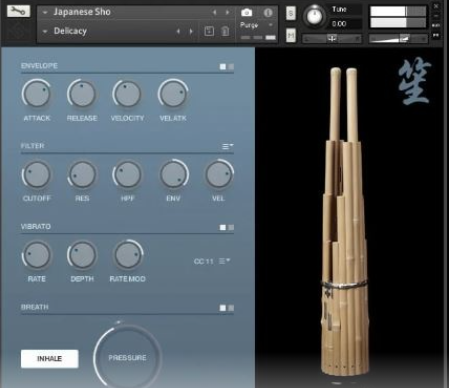
Task: Show the instrument info icon
Action: coord(268,13)
